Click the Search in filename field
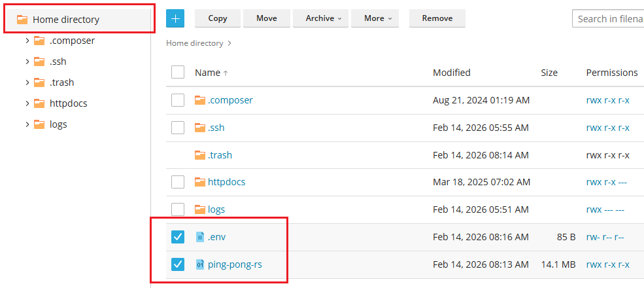The height and width of the screenshot is (288, 644). (x=608, y=18)
